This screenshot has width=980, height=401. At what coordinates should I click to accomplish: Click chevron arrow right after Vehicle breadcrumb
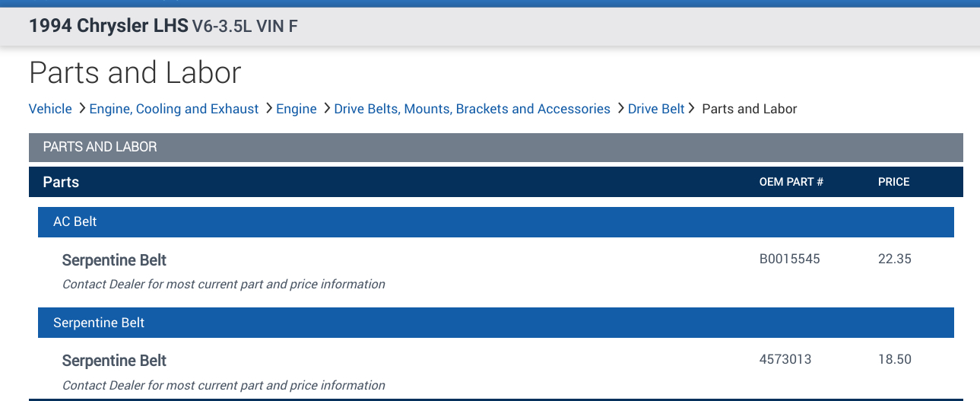(x=81, y=109)
